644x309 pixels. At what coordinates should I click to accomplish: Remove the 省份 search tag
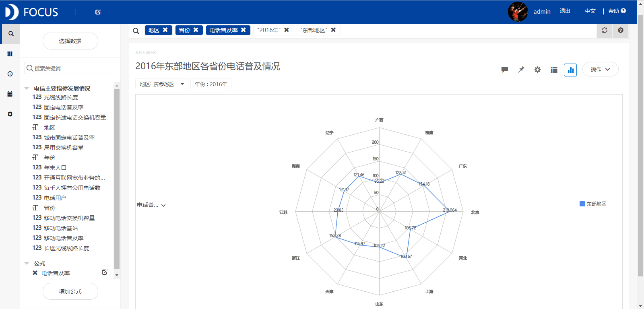tap(196, 30)
